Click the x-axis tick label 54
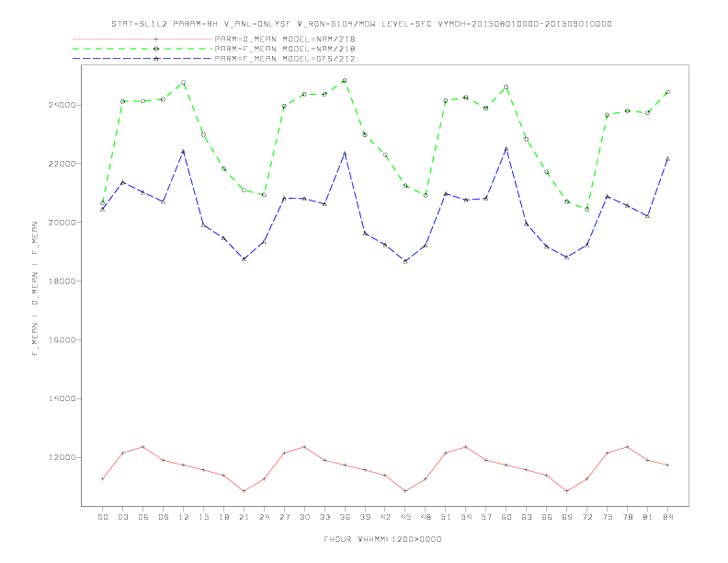728x563 pixels. [x=466, y=517]
